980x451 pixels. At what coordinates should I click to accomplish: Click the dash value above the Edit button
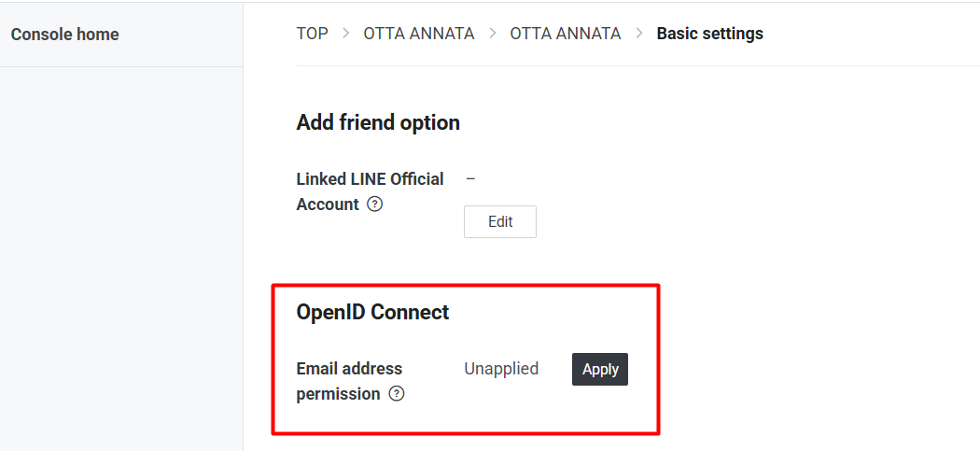470,178
